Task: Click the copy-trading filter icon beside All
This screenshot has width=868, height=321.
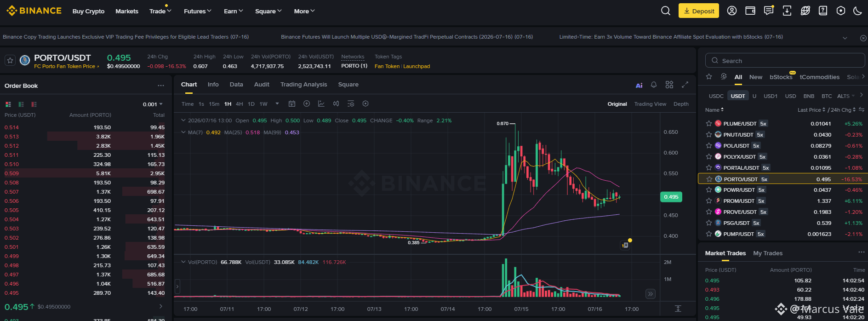Action: tap(724, 77)
